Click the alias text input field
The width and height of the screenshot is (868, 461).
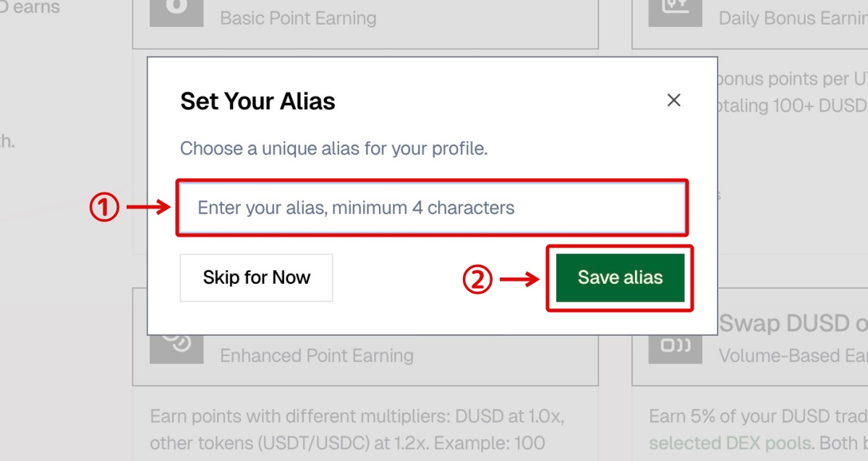[x=432, y=208]
